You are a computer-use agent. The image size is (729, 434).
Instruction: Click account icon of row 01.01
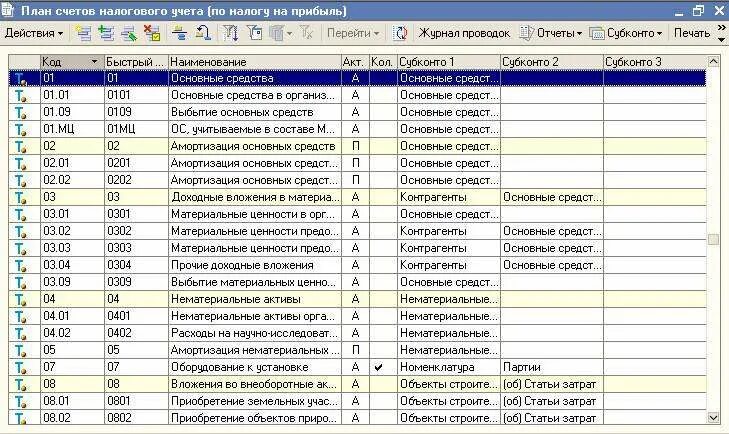click(20, 95)
